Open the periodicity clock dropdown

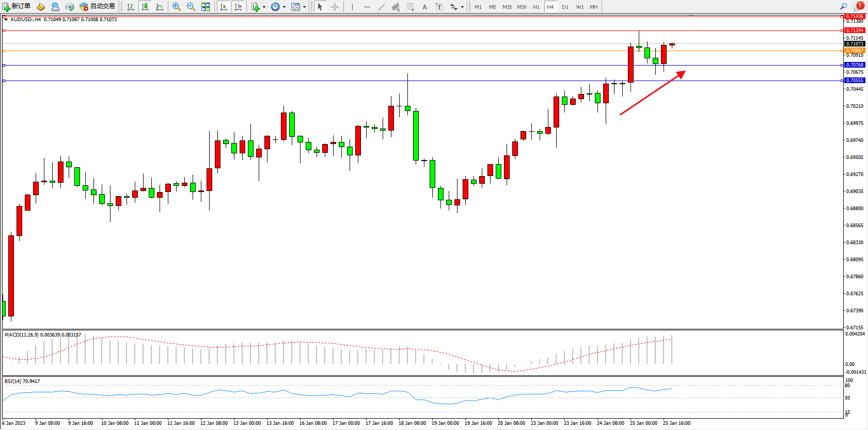pos(278,7)
